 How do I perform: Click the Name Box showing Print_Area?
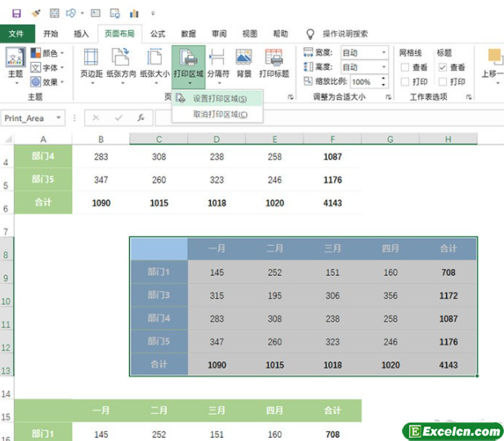click(x=29, y=118)
